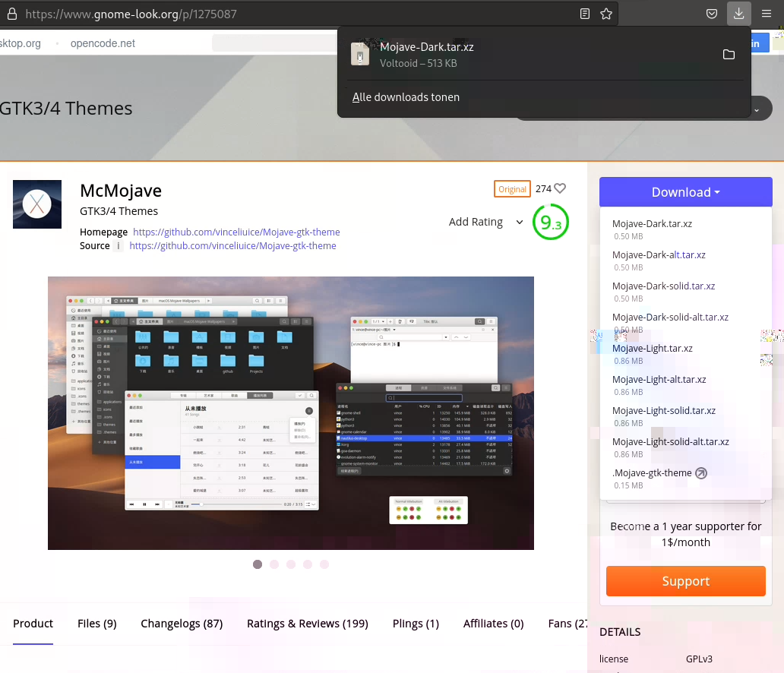
Task: Download Mojave-Light-solid-alt.tar.xz from the list
Action: click(x=671, y=442)
